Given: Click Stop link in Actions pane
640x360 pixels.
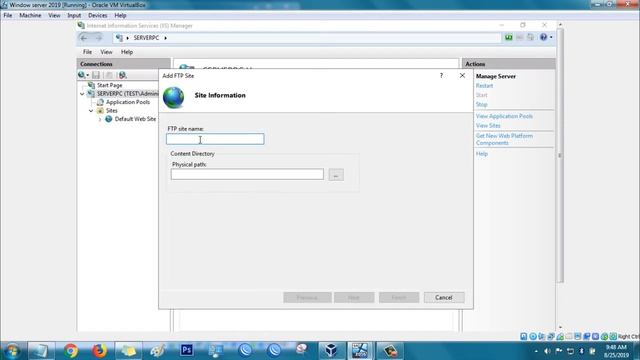Looking at the screenshot, I should [482, 104].
